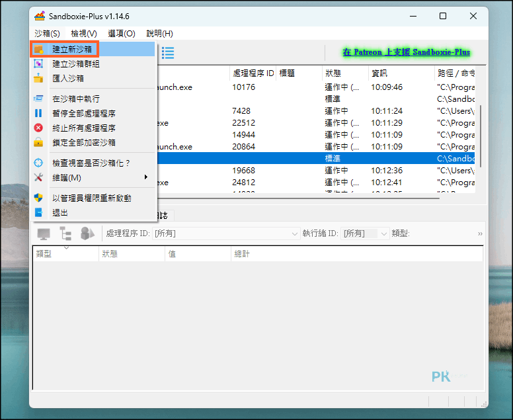The height and width of the screenshot is (420, 513).
Task: Open the 處理程序 ID [所有] dropdown
Action: [x=226, y=233]
